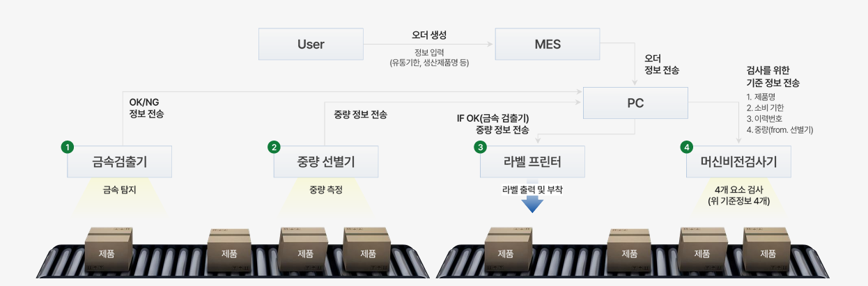Click the green number 4 badge
The height and width of the screenshot is (286, 868).
coord(688,147)
